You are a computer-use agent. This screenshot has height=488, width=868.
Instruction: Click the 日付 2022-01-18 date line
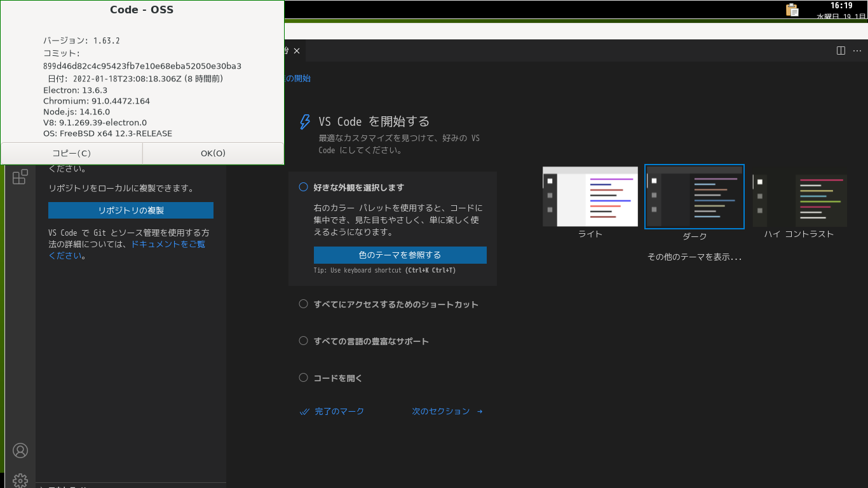coord(135,79)
